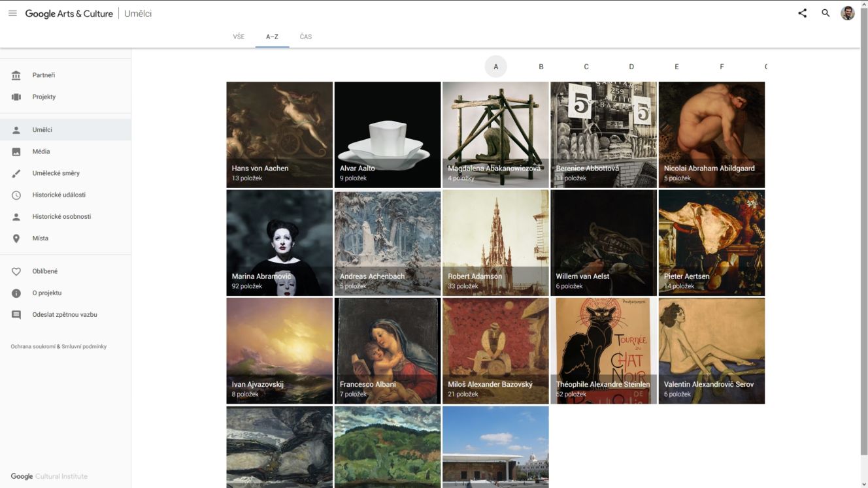The height and width of the screenshot is (488, 868).
Task: Click the O projektu info icon
Action: [x=16, y=293]
